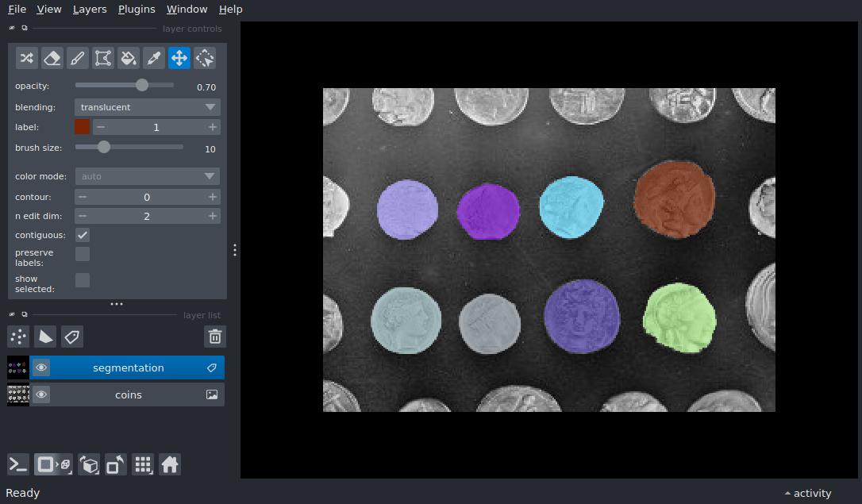Uncheck the contiguous checkbox
Image resolution: width=862 pixels, height=504 pixels.
tap(83, 235)
